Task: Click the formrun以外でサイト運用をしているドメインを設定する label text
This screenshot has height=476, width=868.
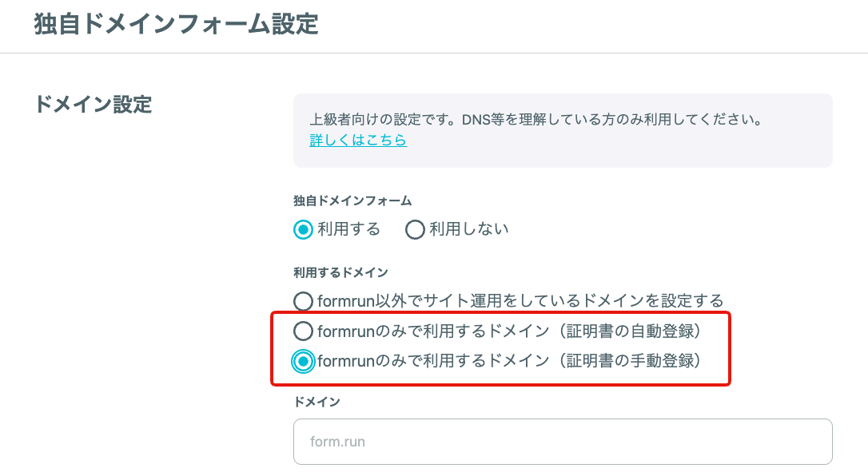Action: (x=520, y=301)
